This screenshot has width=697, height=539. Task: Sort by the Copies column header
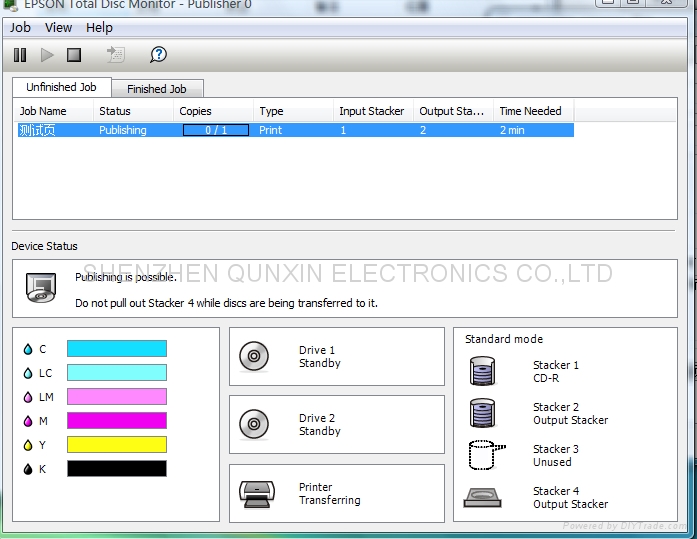(213, 111)
